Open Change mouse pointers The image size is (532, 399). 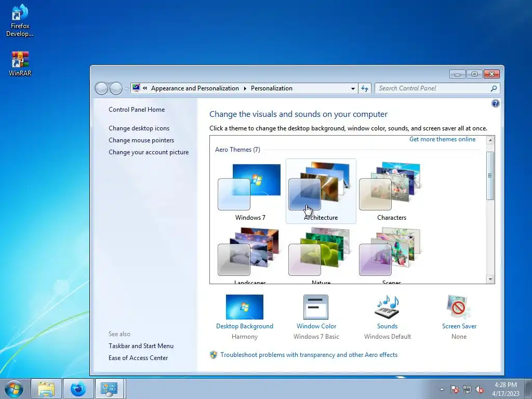(141, 140)
